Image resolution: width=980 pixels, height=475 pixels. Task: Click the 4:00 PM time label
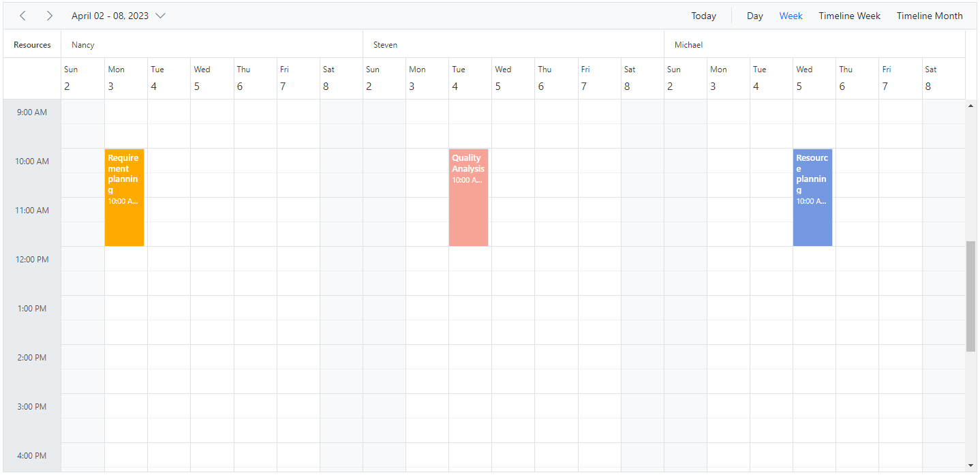click(x=32, y=456)
